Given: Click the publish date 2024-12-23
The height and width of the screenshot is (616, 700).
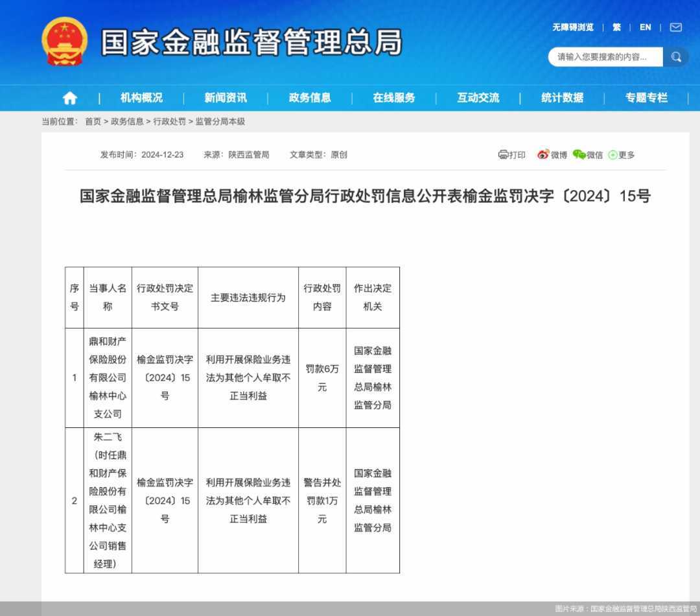Looking at the screenshot, I should (163, 154).
